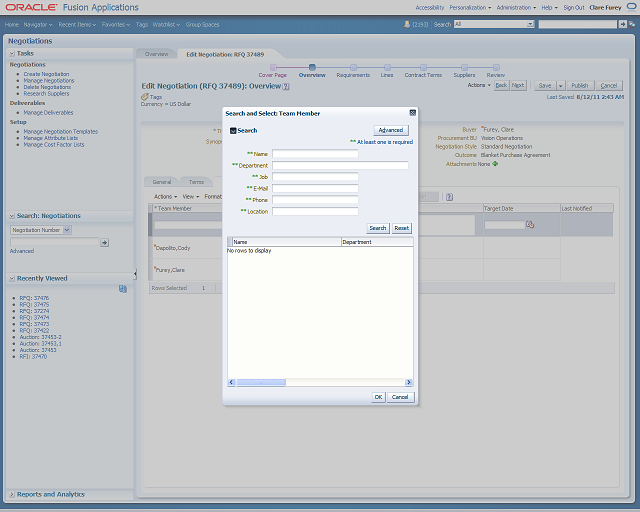Viewport: 640px width, 512px height.
Task: Close the Search and Select Team Member dialog
Action: click(413, 113)
